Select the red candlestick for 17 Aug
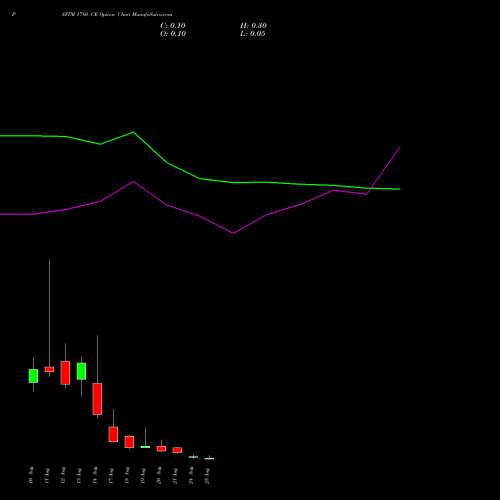This screenshot has width=500, height=500. [x=113, y=434]
